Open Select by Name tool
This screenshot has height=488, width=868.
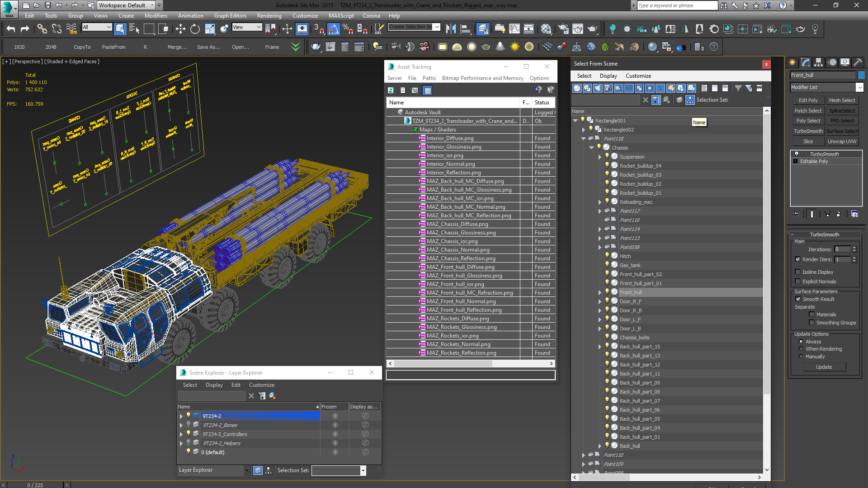pyautogui.click(x=134, y=29)
